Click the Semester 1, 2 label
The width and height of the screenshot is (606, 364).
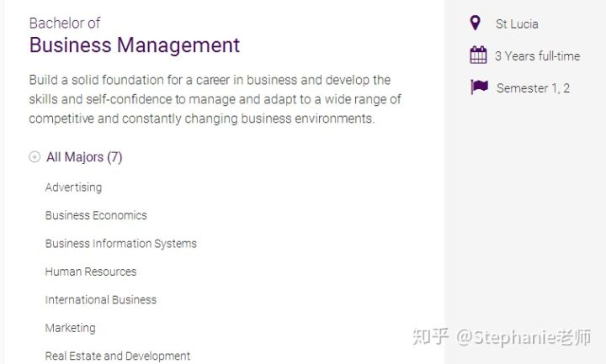click(x=533, y=88)
